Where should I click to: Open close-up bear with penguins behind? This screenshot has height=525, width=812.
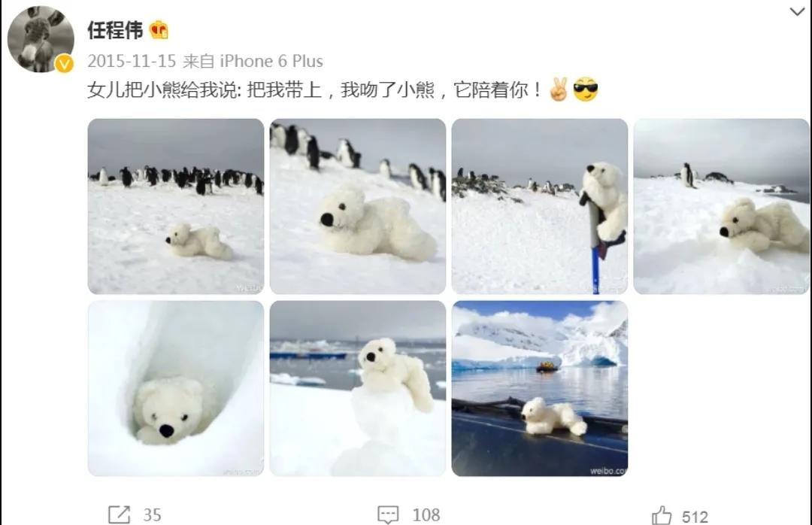[x=357, y=206]
